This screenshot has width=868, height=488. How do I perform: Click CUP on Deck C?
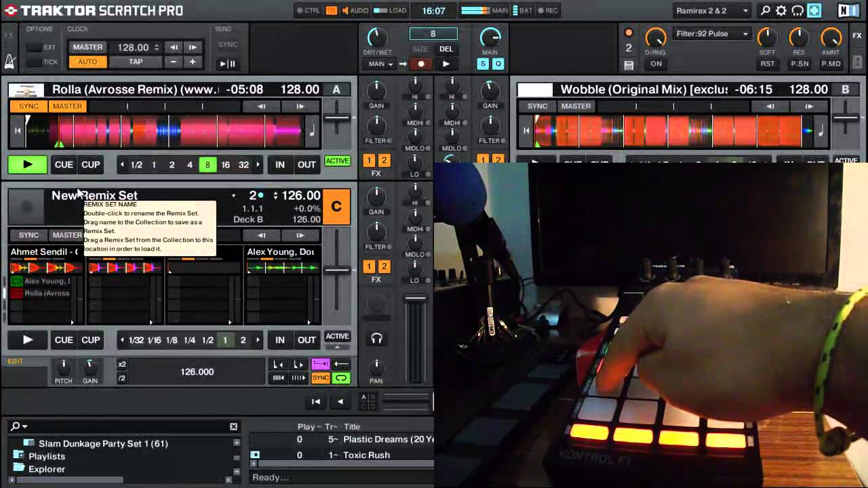pos(90,340)
